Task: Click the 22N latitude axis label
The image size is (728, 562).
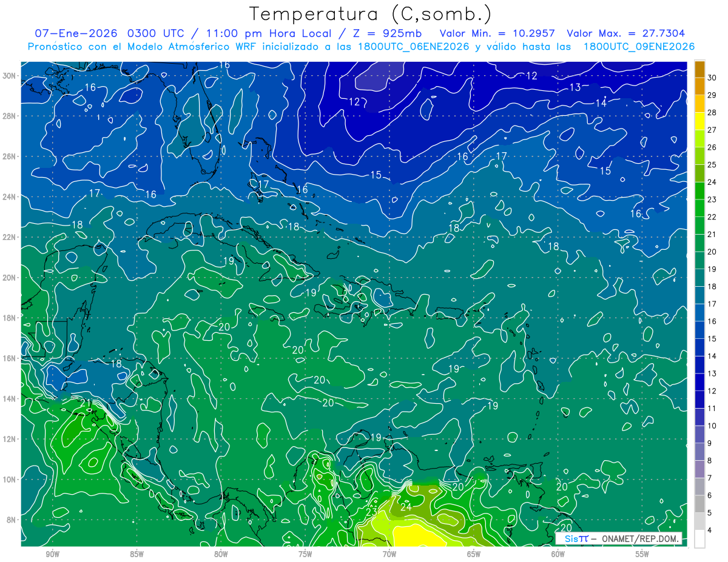Action: point(9,237)
